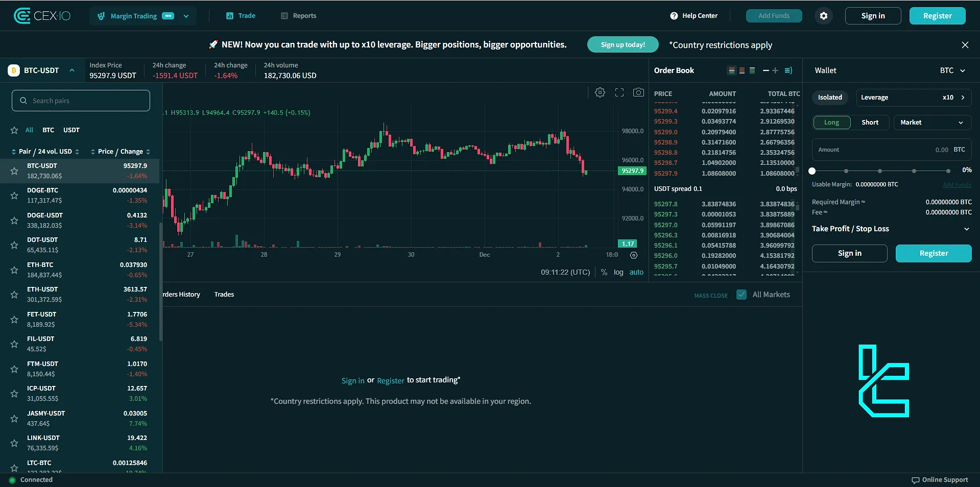Take a chart snapshot with camera icon
Image resolution: width=980 pixels, height=487 pixels.
click(x=638, y=92)
